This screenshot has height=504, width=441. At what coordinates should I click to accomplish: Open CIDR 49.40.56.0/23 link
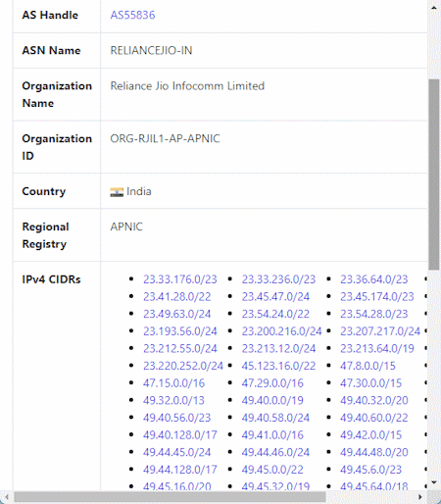tap(177, 418)
